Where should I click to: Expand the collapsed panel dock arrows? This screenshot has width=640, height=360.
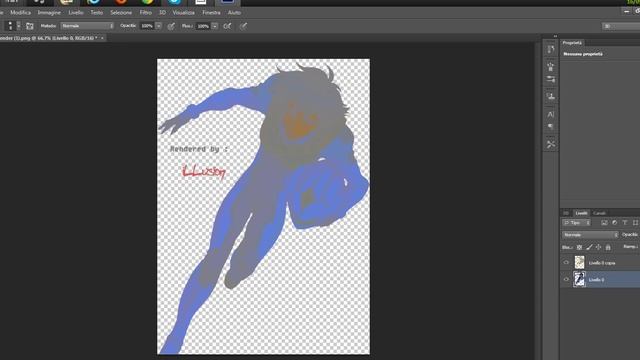pos(555,36)
